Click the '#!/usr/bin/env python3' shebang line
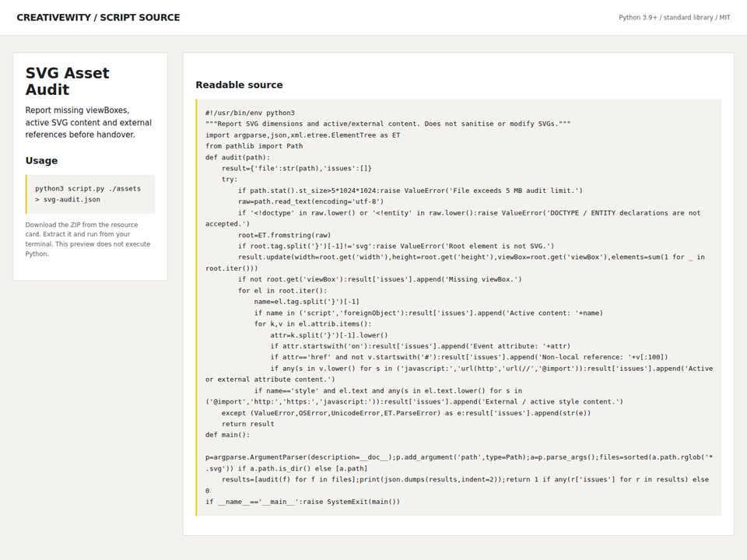The height and width of the screenshot is (560, 747). (x=250, y=113)
